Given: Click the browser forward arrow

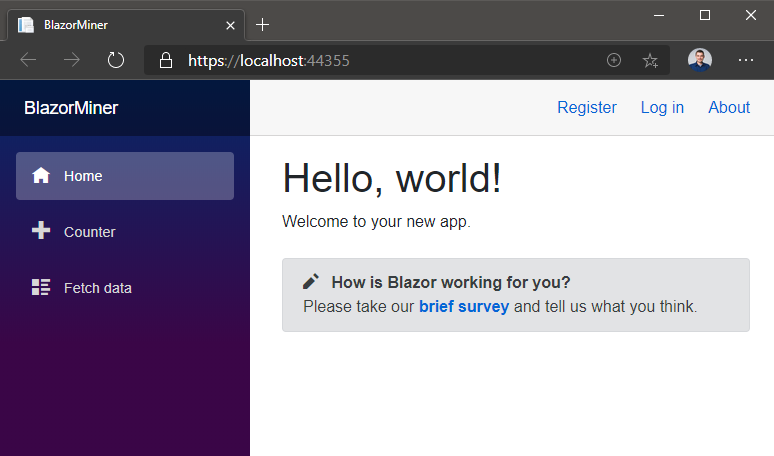Looking at the screenshot, I should 72,60.
